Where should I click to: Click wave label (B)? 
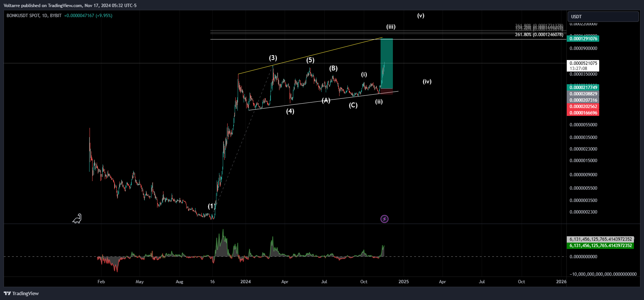pos(334,68)
